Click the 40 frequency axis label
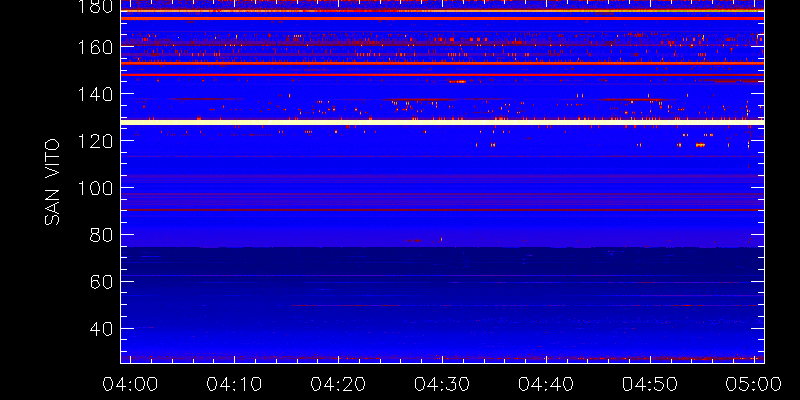 pyautogui.click(x=101, y=329)
